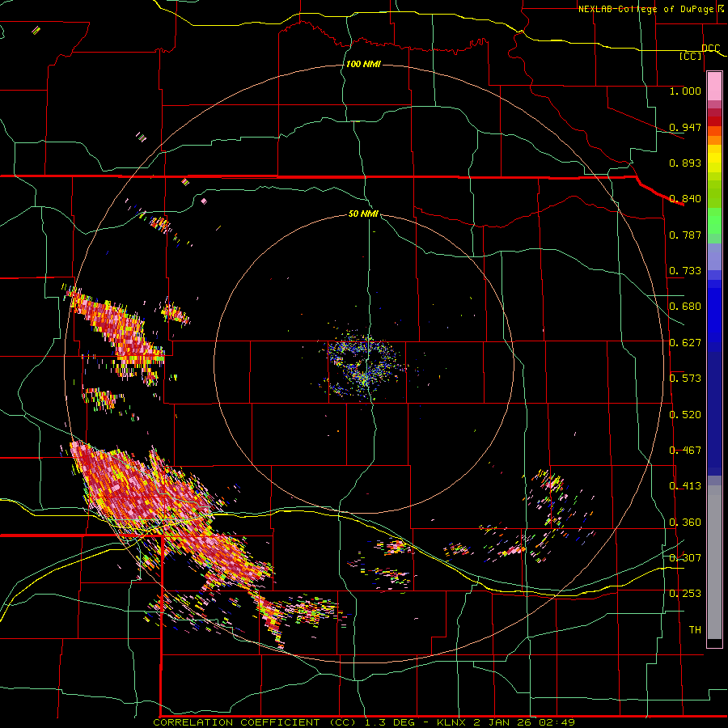Select the 0.307 legend value

pyautogui.click(x=685, y=558)
